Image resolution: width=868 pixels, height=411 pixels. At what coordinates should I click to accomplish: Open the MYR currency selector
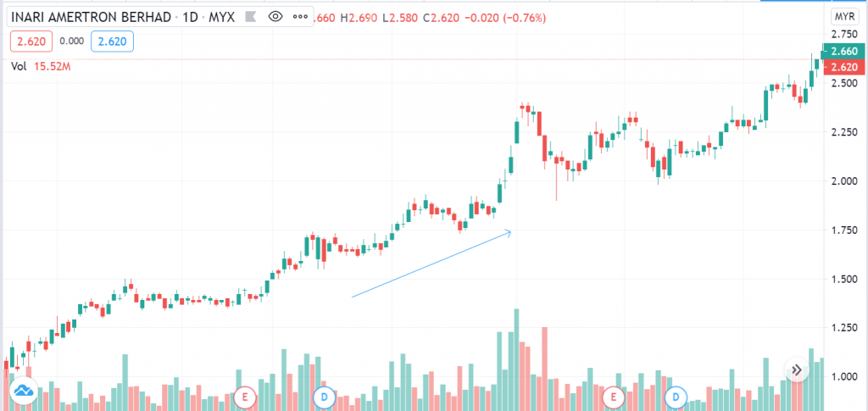click(844, 16)
